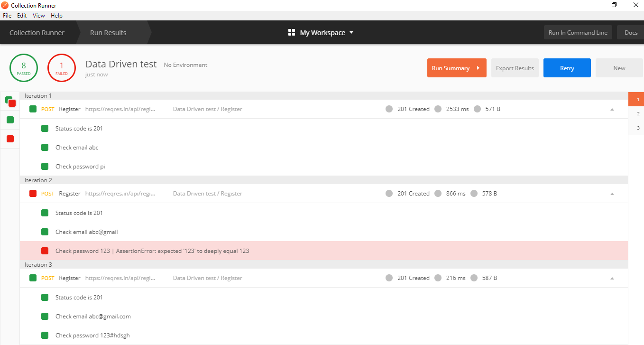Click the red 1 FAILED circle

62,68
